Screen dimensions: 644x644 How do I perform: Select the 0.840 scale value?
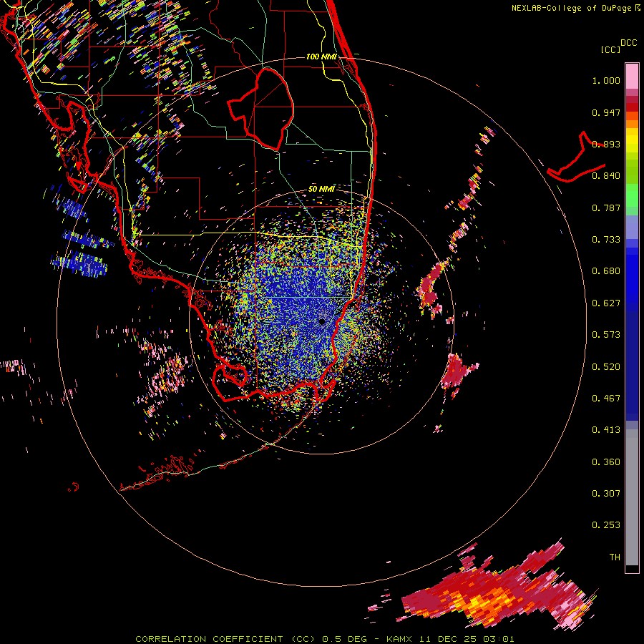point(606,176)
